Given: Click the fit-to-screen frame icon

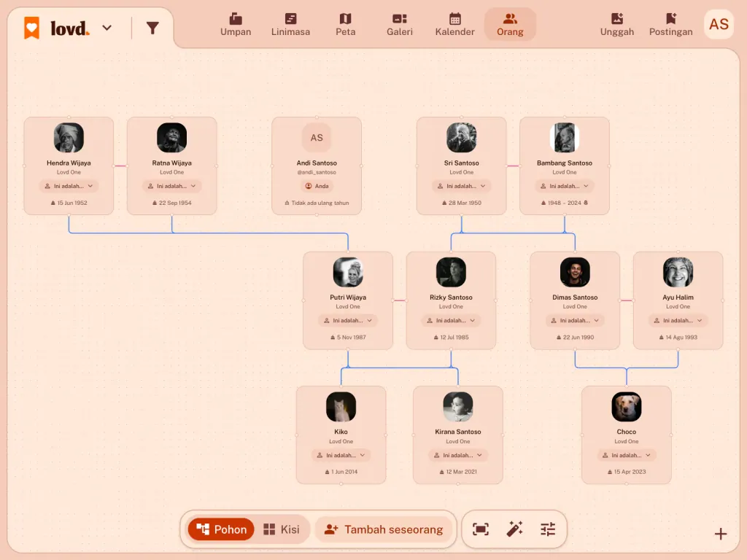Looking at the screenshot, I should (480, 529).
